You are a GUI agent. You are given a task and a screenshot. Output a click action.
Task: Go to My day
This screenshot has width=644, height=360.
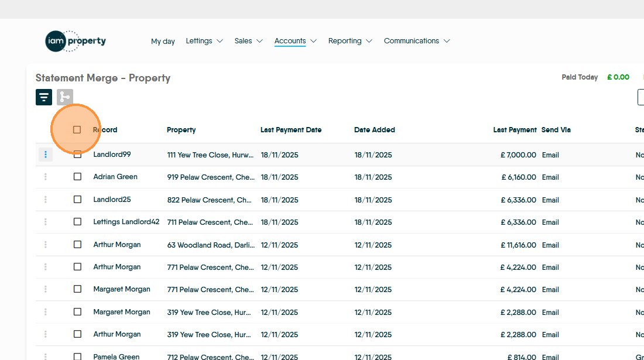coord(163,42)
